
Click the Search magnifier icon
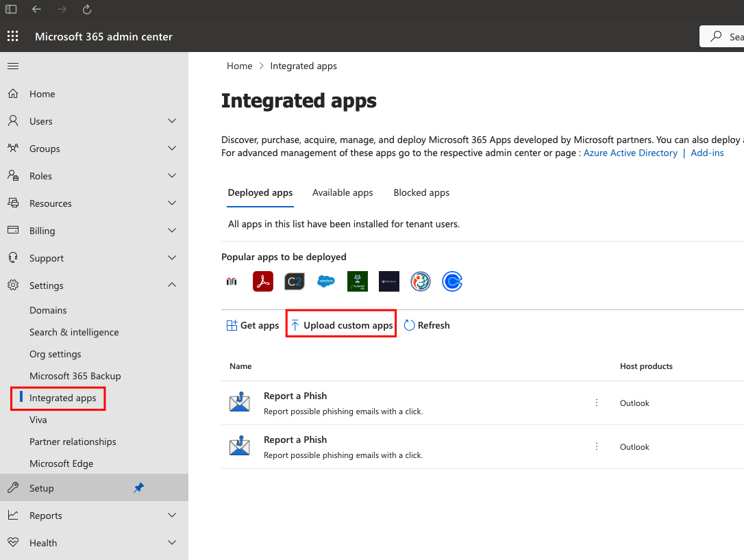tap(721, 36)
